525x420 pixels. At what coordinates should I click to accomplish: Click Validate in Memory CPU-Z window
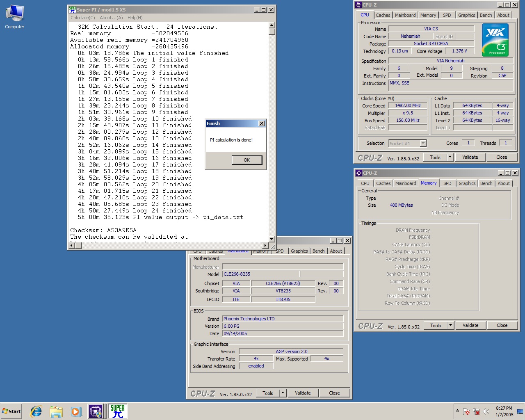[470, 325]
